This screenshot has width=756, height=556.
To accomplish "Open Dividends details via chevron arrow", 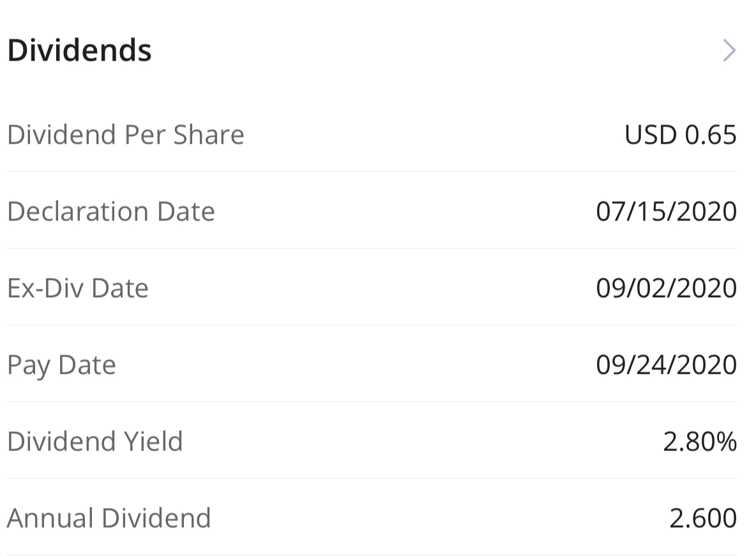I will point(729,50).
